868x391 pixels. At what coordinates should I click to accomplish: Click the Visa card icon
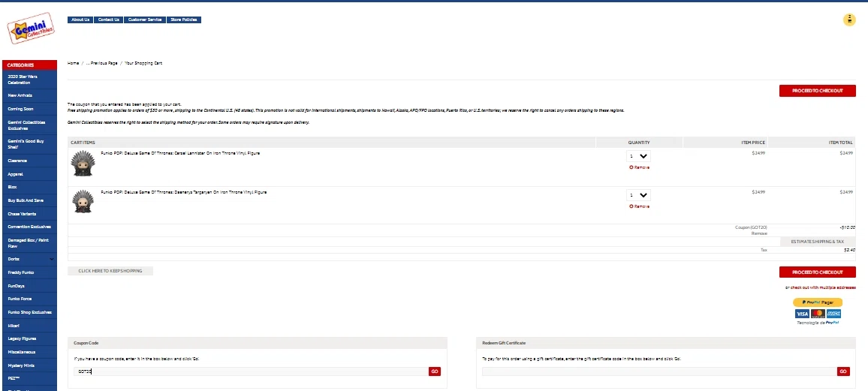point(802,314)
